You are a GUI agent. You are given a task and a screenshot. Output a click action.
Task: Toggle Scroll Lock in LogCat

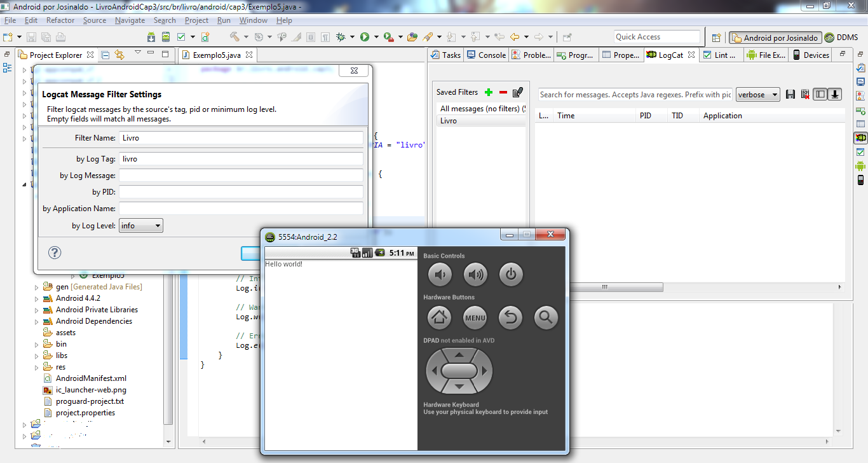point(835,94)
